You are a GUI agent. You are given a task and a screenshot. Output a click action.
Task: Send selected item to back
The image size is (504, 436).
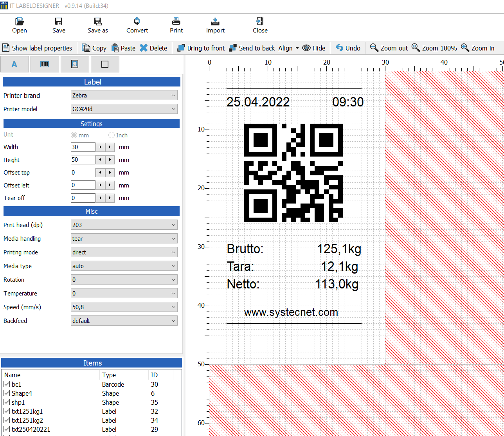[x=252, y=48]
